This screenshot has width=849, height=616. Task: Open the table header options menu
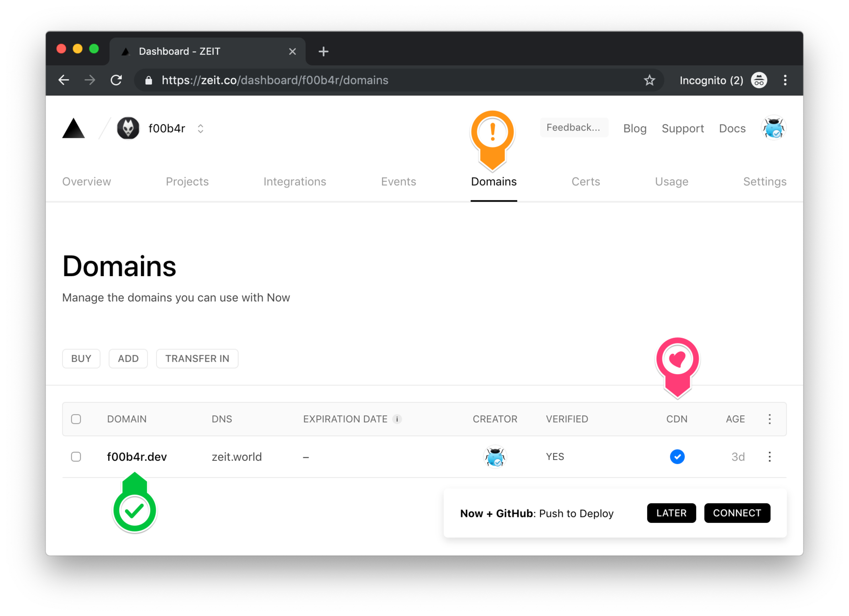point(770,419)
